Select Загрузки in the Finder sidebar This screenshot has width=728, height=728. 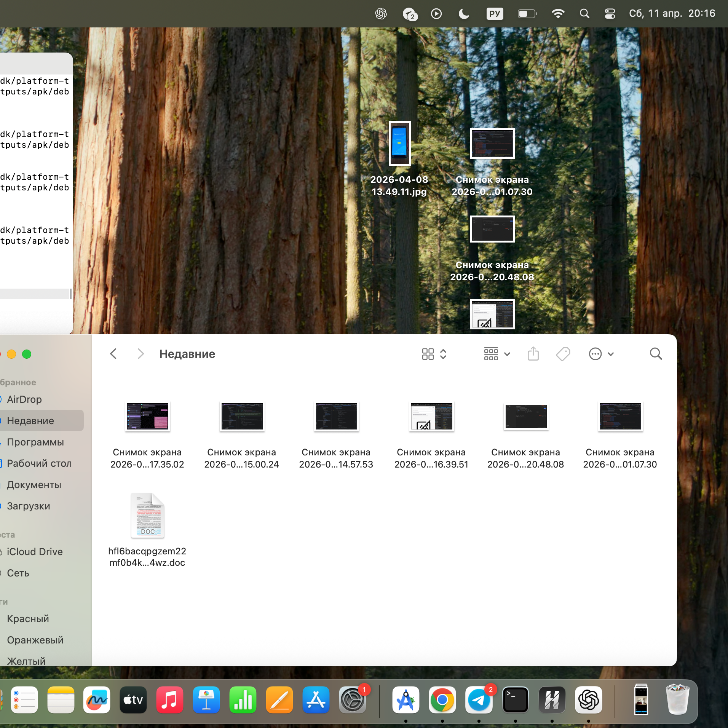[x=29, y=506]
